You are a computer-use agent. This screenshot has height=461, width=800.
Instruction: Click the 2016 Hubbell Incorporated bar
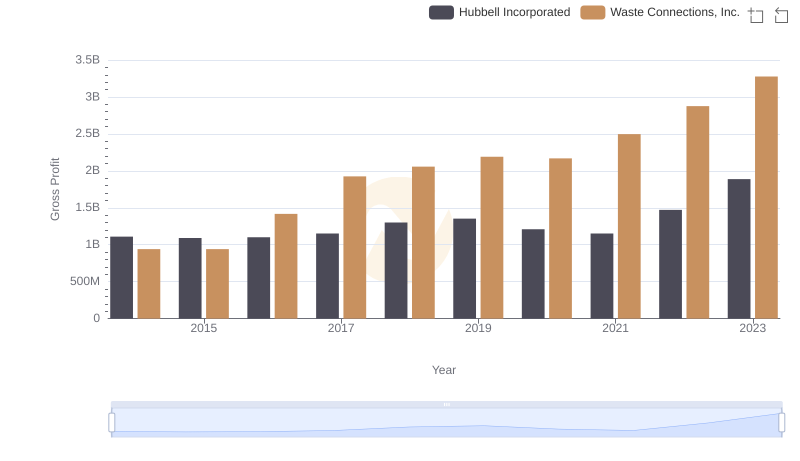[259, 278]
